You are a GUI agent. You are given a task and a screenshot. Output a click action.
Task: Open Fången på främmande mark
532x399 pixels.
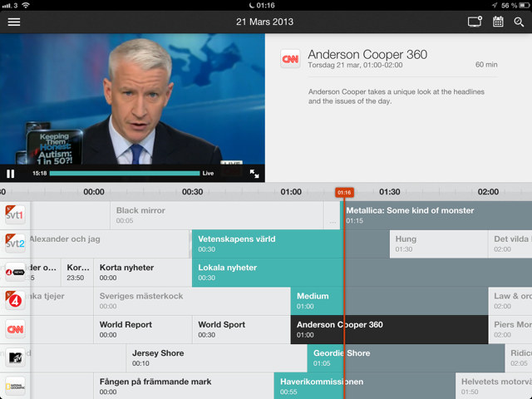(x=184, y=386)
